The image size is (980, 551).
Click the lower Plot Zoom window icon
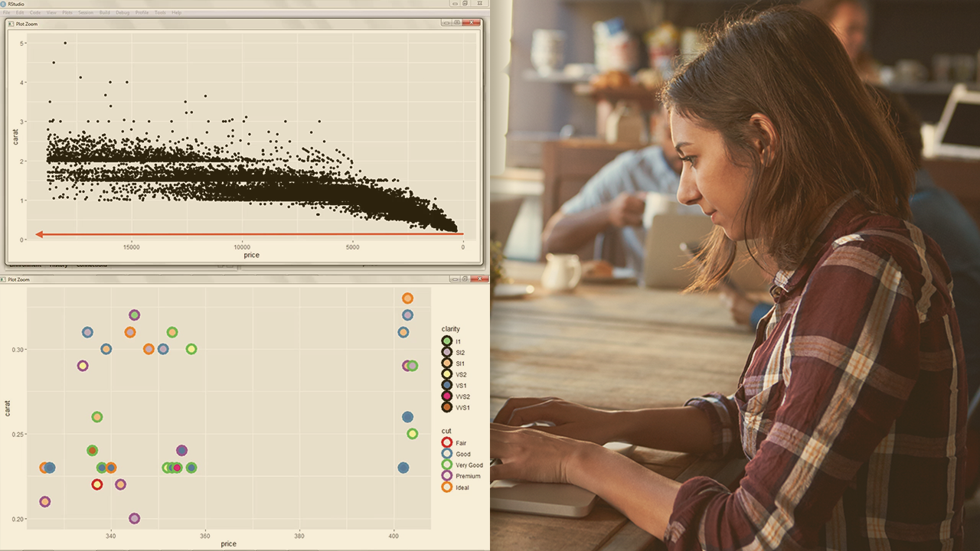click(4, 281)
